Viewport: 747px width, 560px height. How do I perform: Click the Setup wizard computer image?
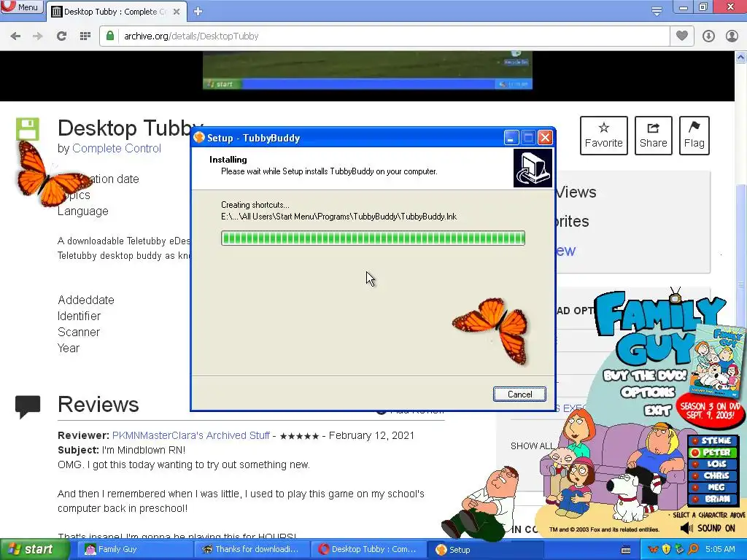533,168
